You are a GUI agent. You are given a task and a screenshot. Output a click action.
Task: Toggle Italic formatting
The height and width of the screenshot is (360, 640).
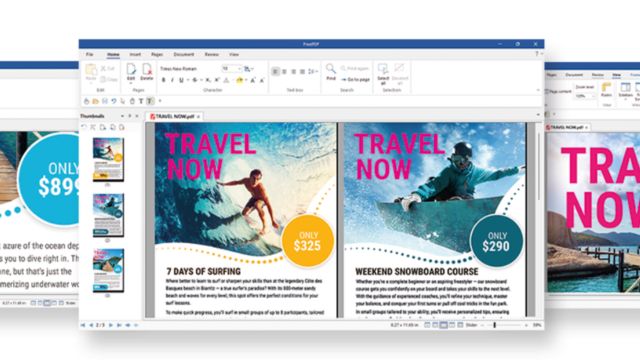click(172, 80)
